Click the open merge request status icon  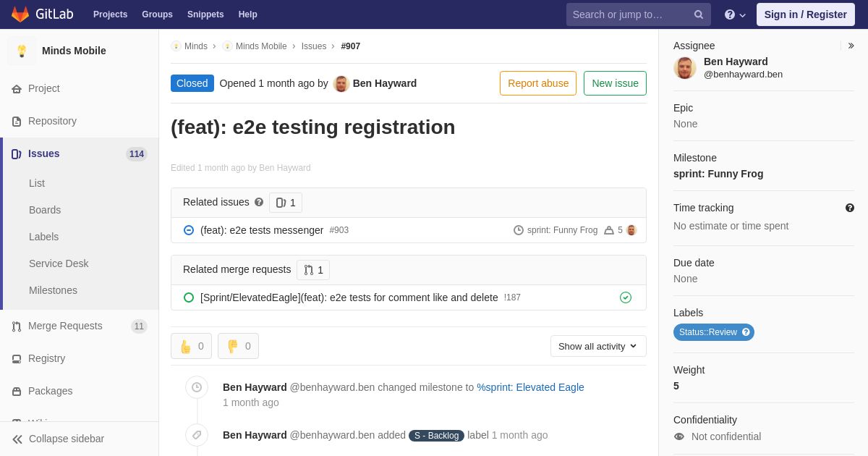click(189, 297)
